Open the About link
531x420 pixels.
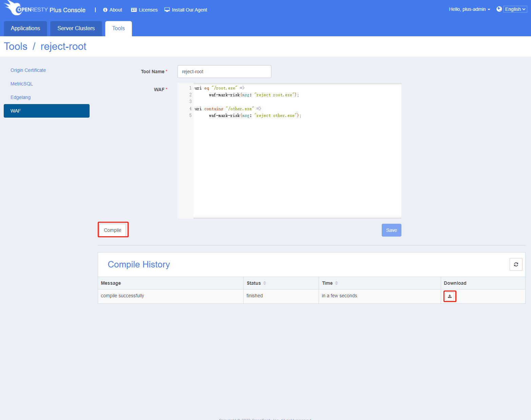click(116, 10)
